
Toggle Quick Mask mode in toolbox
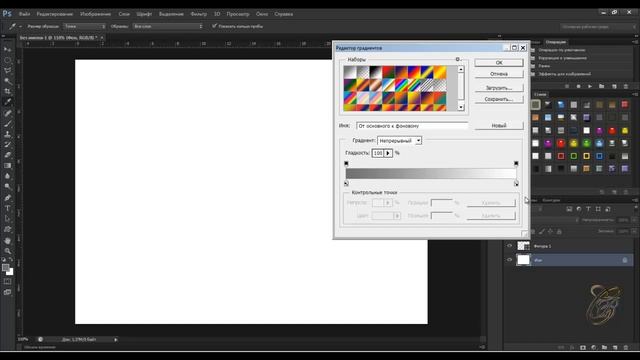tap(7, 282)
